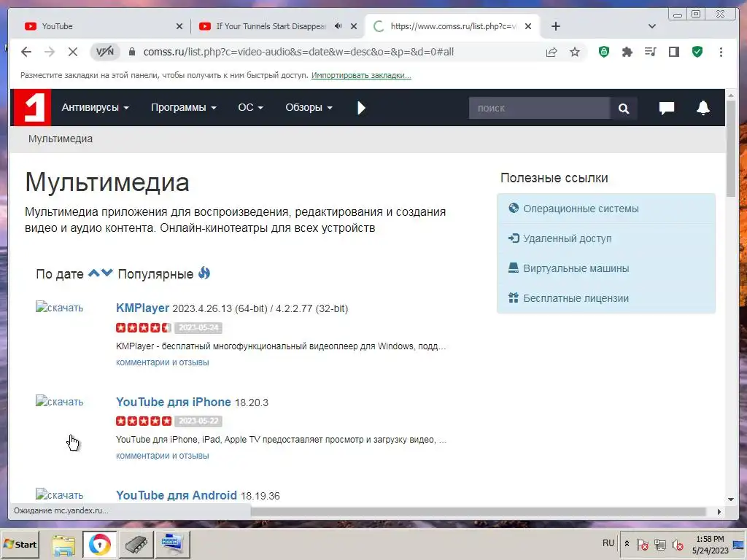Sort by date ascending up chevron
747x560 pixels.
pyautogui.click(x=94, y=273)
